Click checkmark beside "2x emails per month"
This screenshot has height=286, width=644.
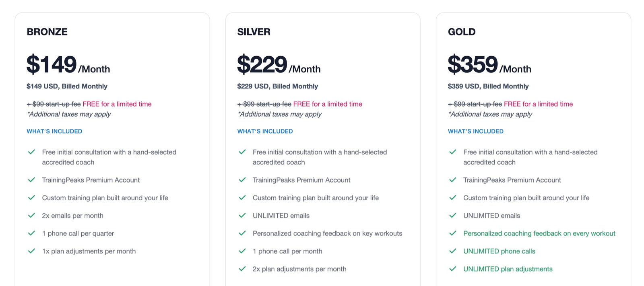click(31, 216)
